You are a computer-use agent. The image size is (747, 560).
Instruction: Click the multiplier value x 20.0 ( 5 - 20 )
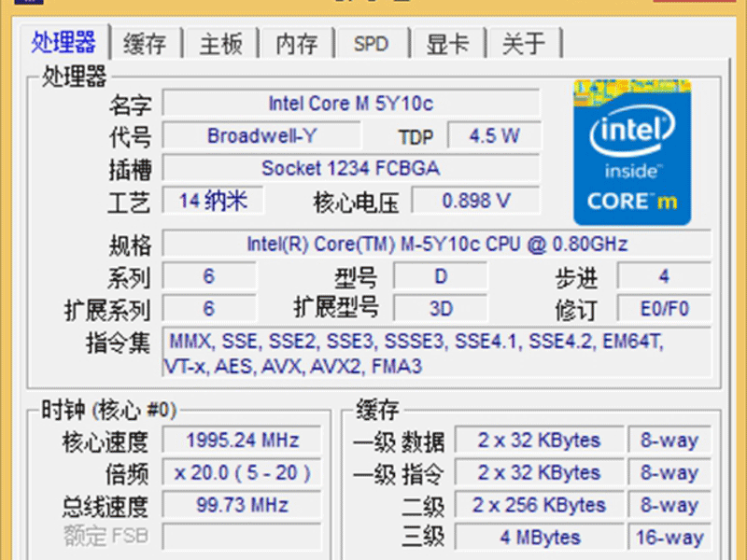tap(242, 472)
